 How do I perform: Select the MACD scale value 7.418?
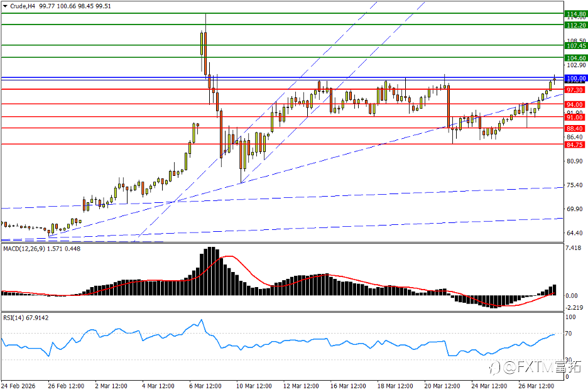pos(574,248)
